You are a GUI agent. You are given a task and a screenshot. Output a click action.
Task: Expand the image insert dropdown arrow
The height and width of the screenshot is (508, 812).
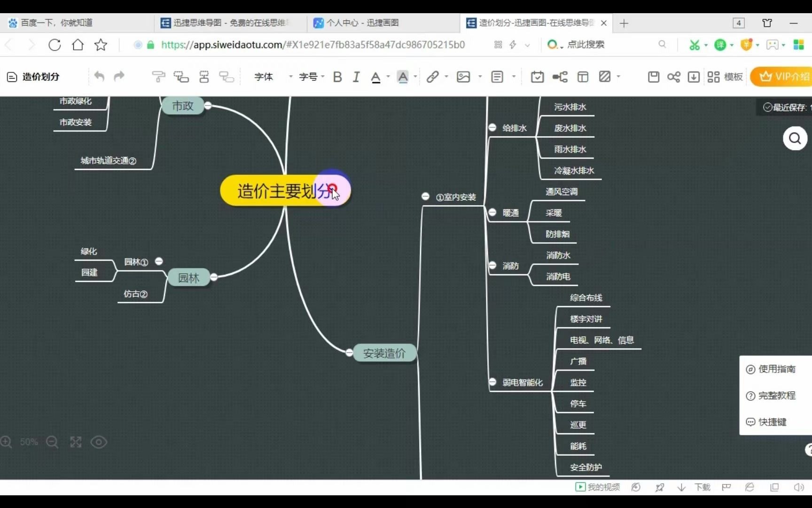coord(480,77)
